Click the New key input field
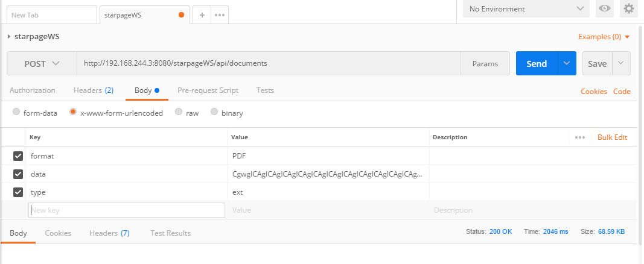Image resolution: width=644 pixels, height=264 pixels. pyautogui.click(x=126, y=210)
